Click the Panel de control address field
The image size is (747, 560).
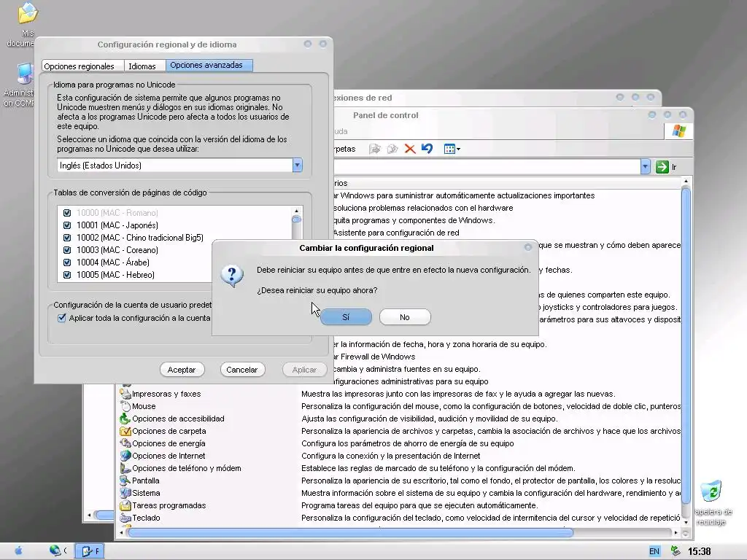487,167
